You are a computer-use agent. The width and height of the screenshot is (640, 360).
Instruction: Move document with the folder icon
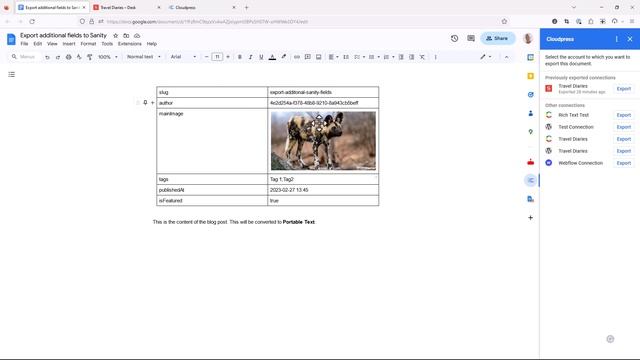click(126, 36)
